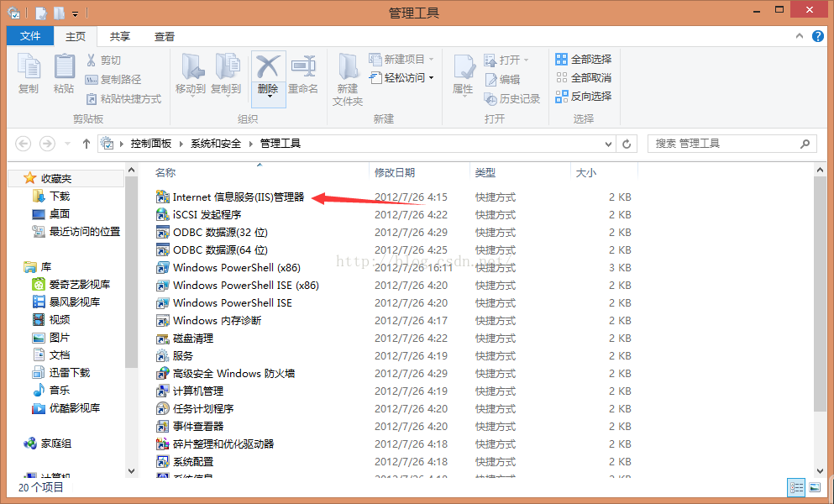
Task: Select 计算机管理 item
Action: click(190, 391)
